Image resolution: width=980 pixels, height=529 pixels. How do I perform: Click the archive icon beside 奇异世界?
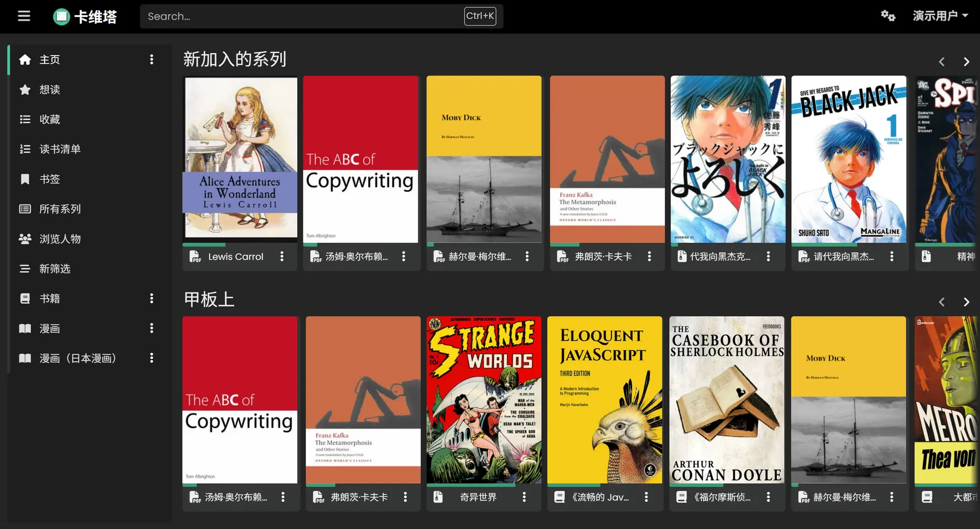click(437, 497)
